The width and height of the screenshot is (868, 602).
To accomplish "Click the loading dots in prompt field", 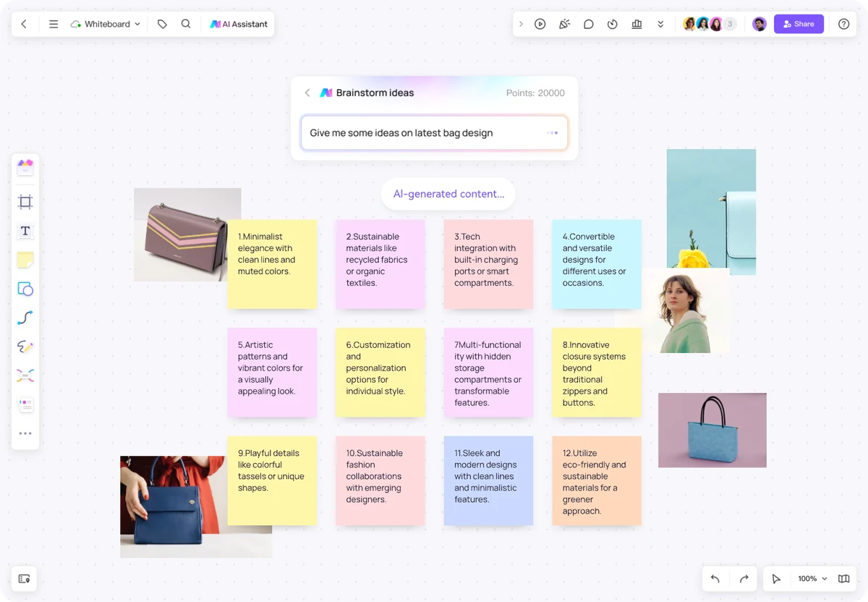I will point(552,133).
